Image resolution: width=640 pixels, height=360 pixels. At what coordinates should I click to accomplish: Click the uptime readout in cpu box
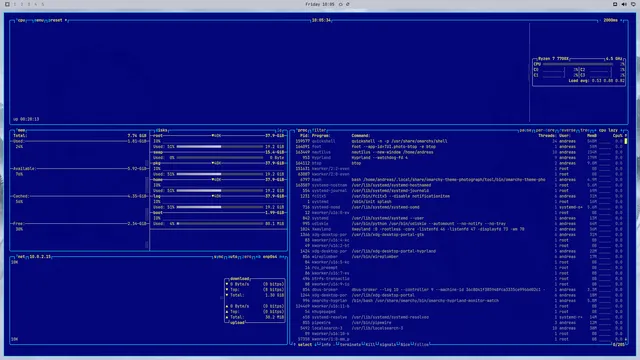(26, 119)
